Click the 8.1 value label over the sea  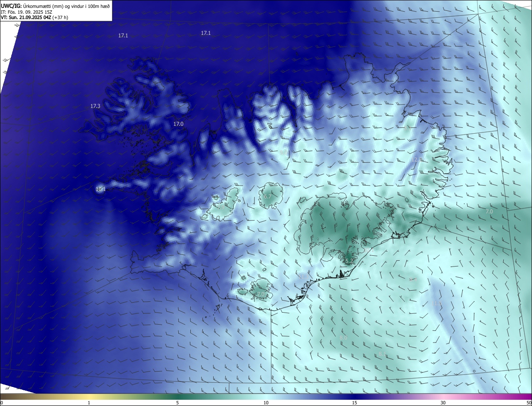382,354
